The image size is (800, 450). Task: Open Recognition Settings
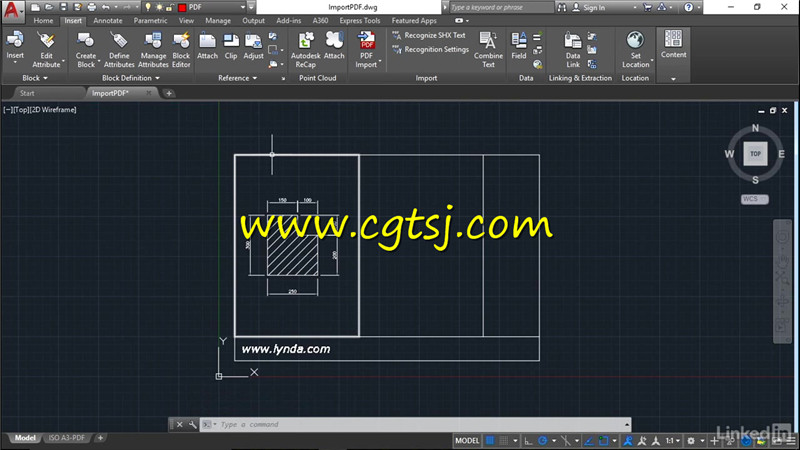[x=431, y=49]
